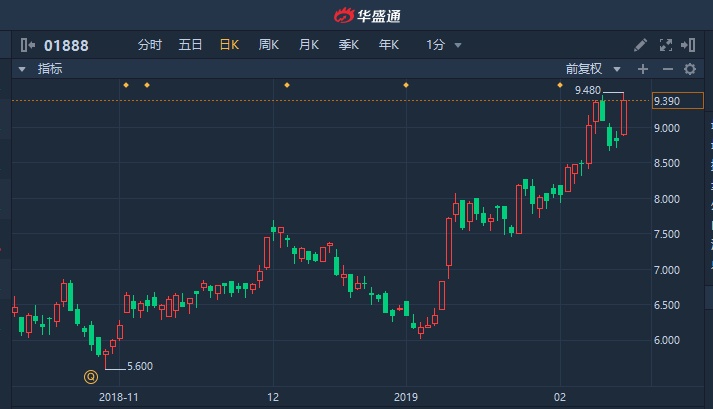
Task: Expand the 指标 indicators menu
Action: tap(41, 69)
